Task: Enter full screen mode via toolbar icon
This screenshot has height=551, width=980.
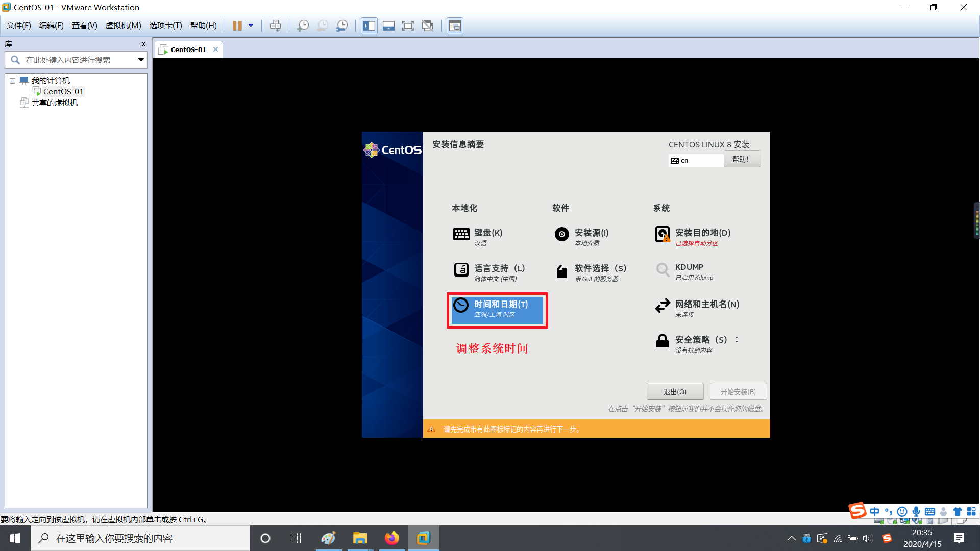Action: tap(408, 26)
